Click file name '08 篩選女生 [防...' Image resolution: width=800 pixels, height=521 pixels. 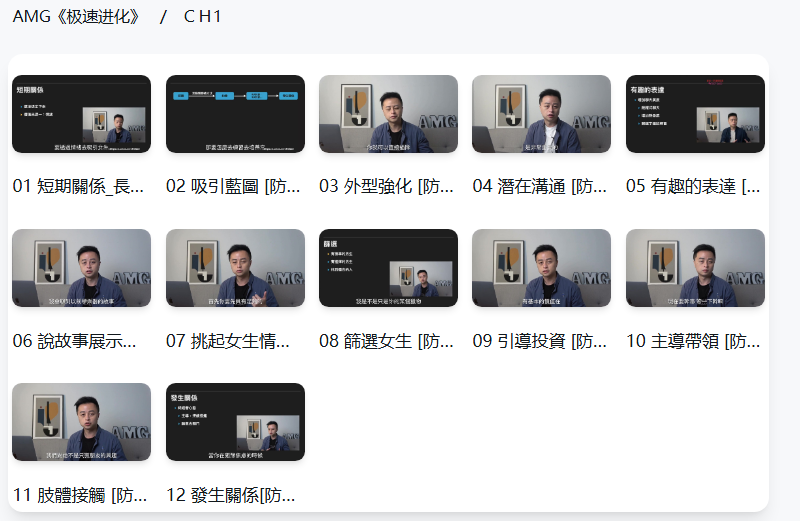tap(386, 341)
